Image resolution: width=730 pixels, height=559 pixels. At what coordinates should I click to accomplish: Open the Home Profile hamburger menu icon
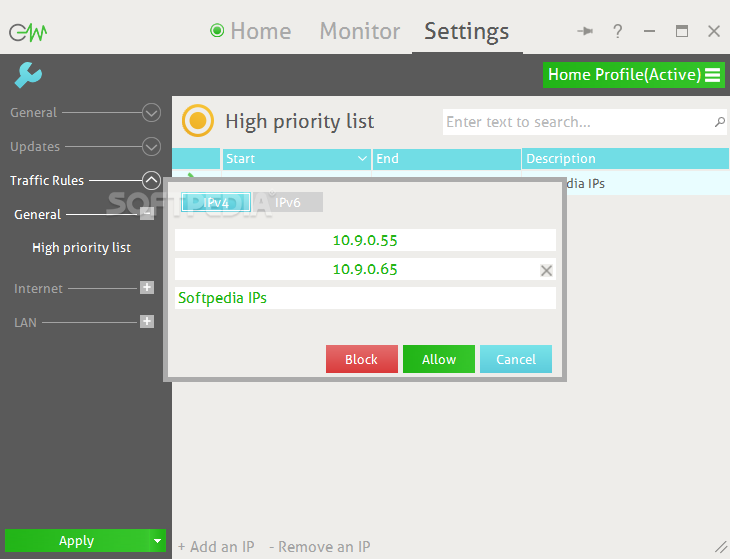click(712, 75)
